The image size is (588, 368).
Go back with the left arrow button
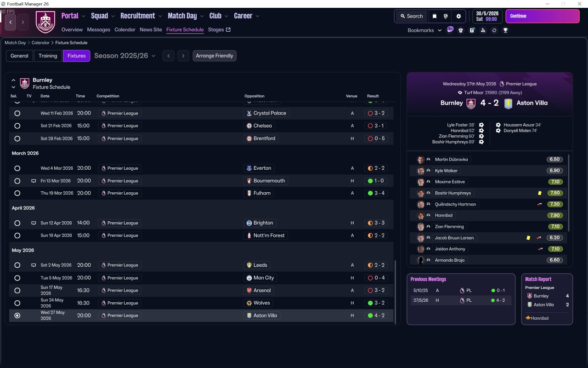[x=11, y=22]
